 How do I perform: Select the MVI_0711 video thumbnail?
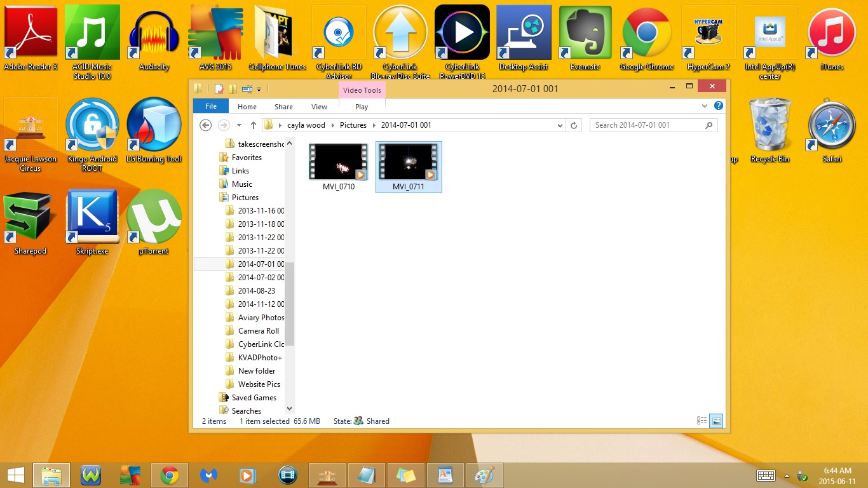coord(409,166)
